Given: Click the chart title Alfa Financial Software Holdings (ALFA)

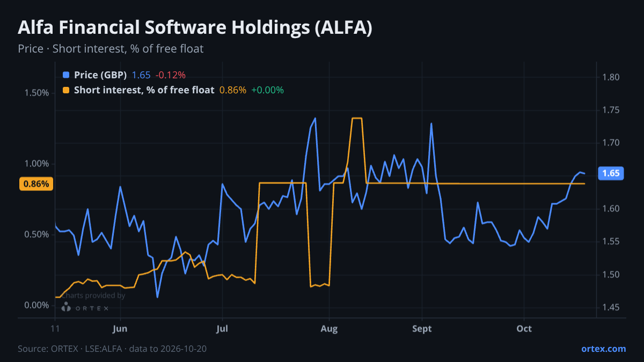Looking at the screenshot, I should tap(195, 28).
